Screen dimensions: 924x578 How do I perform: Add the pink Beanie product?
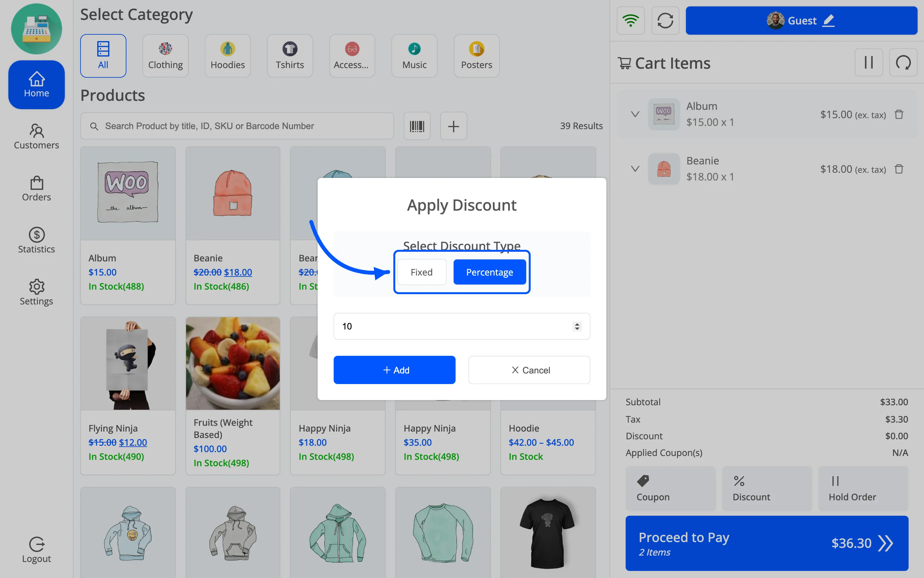233,225
